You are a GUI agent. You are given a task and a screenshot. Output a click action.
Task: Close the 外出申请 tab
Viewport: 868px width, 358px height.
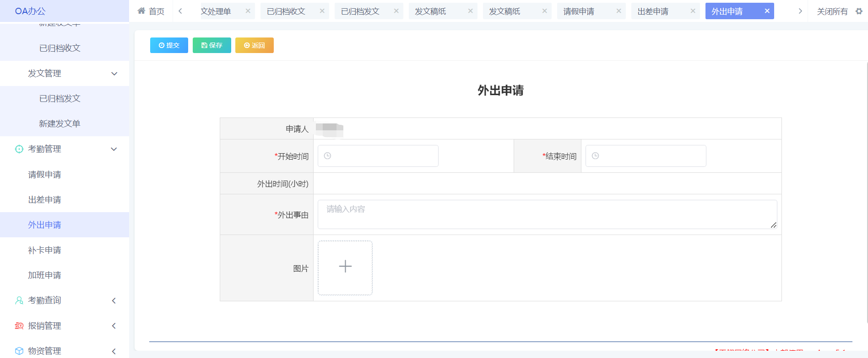point(767,11)
